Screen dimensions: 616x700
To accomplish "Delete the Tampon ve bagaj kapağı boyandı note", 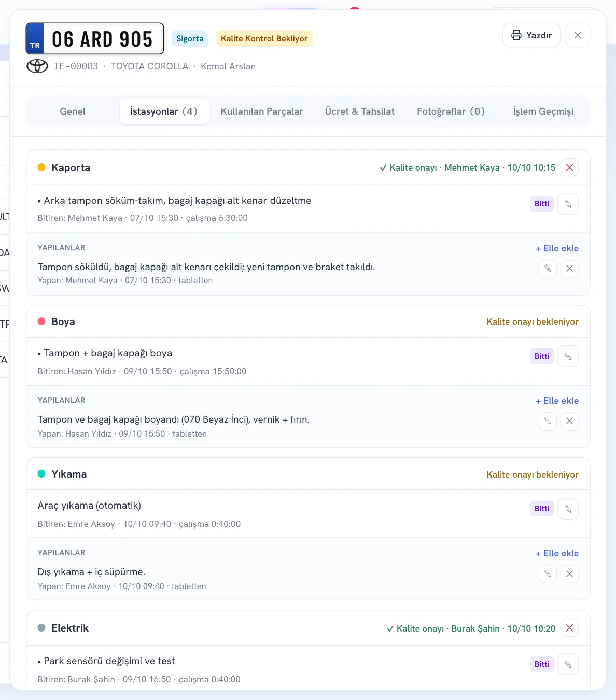I will [x=569, y=421].
